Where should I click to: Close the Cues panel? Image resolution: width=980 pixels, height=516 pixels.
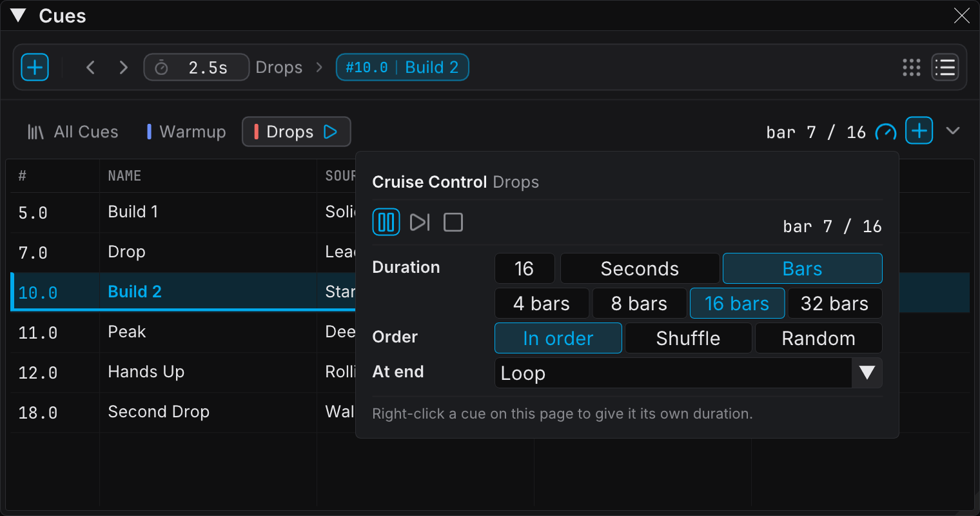pyautogui.click(x=961, y=15)
